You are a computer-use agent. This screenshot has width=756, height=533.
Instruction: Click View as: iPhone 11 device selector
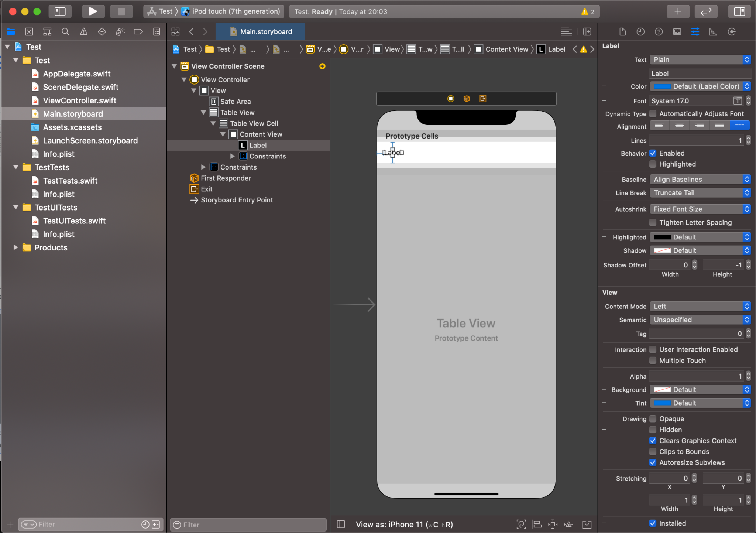click(x=405, y=524)
